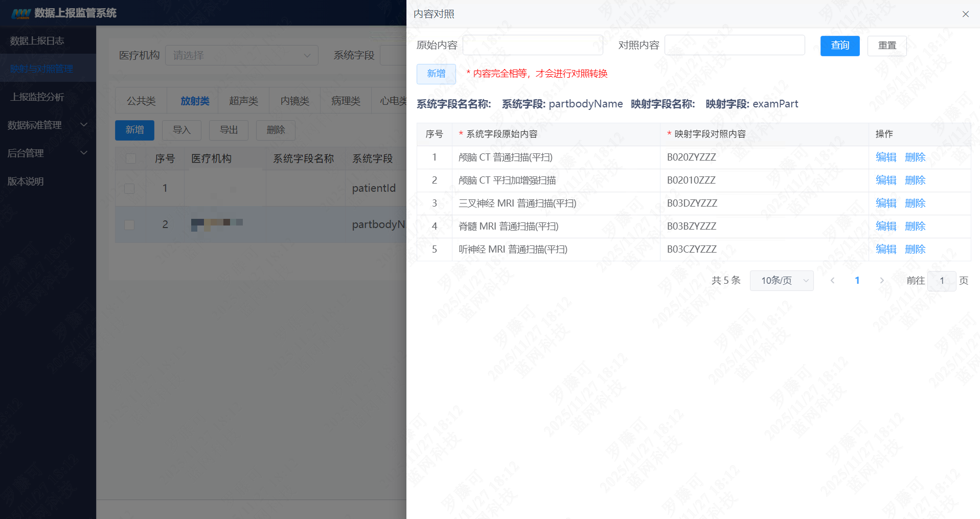Click the previous page arrow in pagination
980x519 pixels.
coord(832,281)
